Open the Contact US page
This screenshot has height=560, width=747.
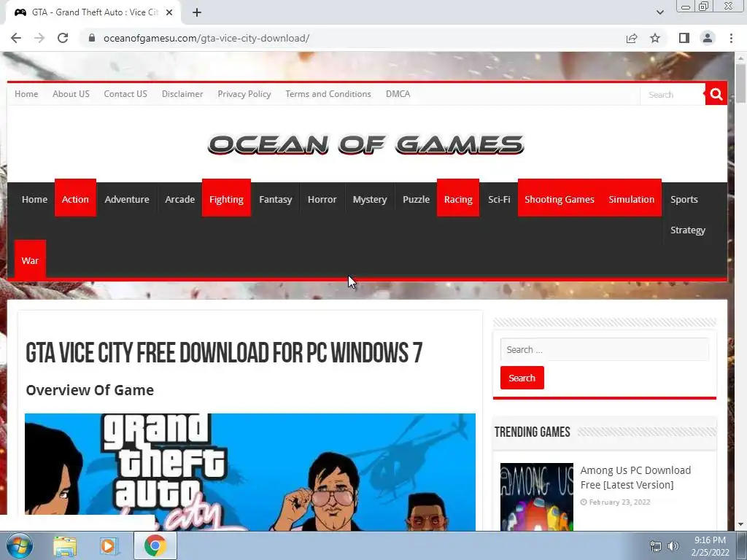pyautogui.click(x=125, y=94)
